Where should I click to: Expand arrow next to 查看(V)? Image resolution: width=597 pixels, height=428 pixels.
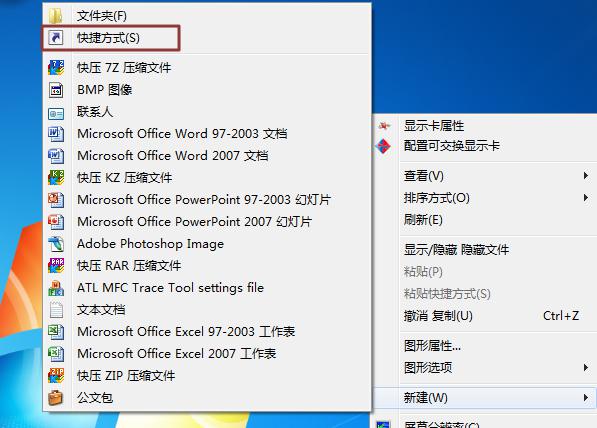click(586, 176)
